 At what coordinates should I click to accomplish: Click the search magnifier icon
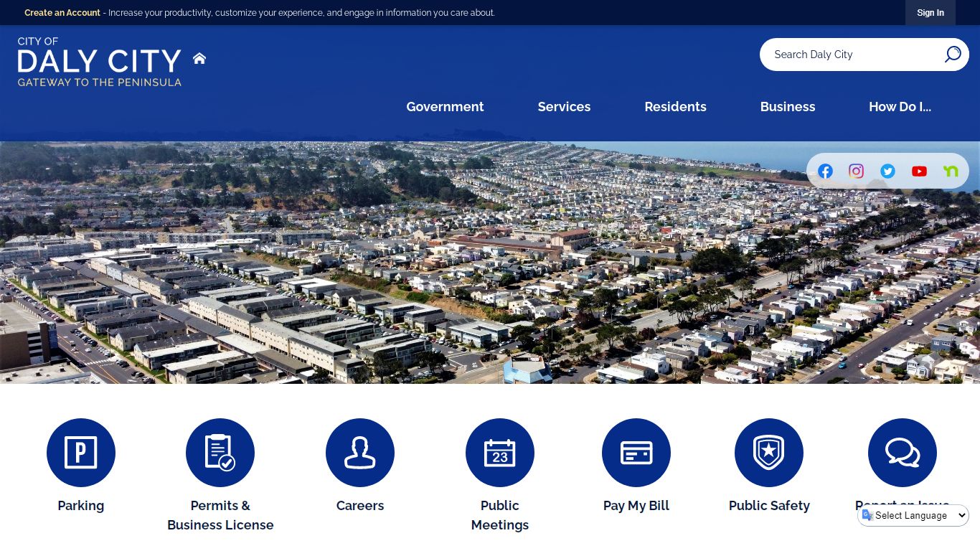coord(952,55)
